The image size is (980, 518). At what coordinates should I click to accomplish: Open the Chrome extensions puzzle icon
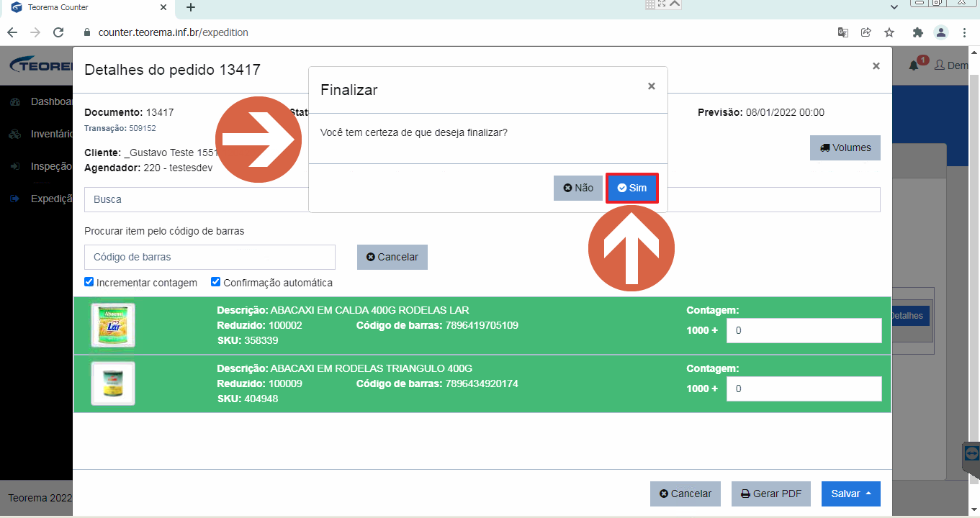pyautogui.click(x=917, y=32)
